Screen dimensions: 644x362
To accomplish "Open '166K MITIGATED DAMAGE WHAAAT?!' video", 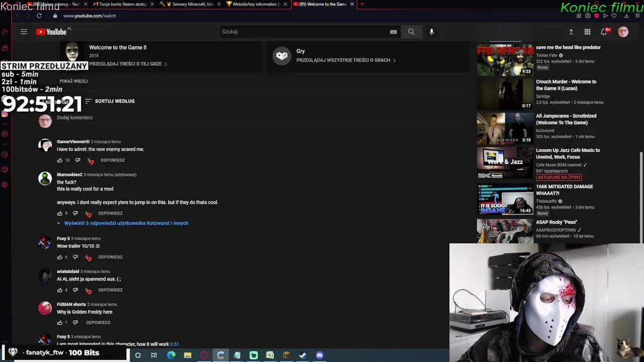I will click(x=565, y=190).
